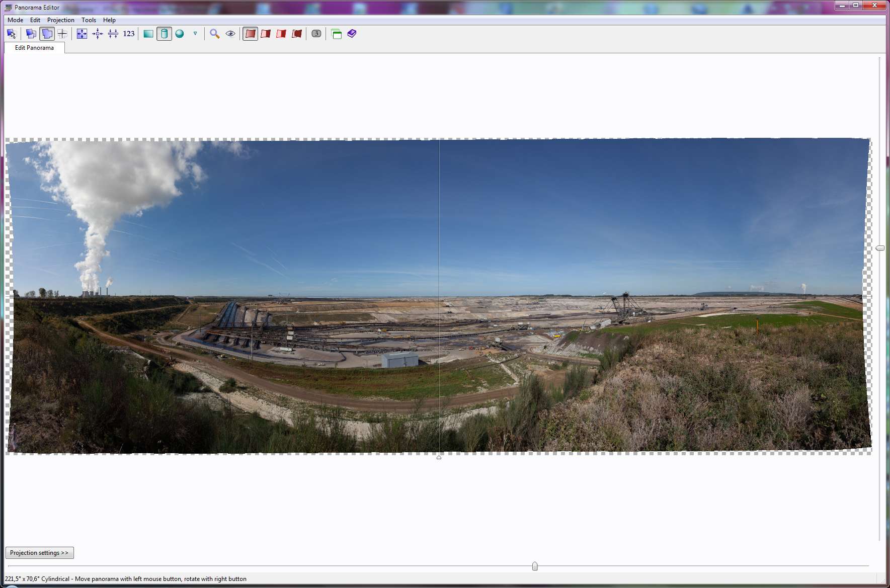This screenshot has width=890, height=588.
Task: Click the right vertical slider handle
Action: [880, 248]
